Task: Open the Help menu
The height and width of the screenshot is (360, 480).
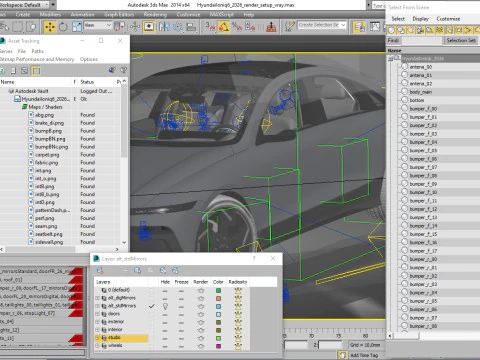Action: pos(249,14)
